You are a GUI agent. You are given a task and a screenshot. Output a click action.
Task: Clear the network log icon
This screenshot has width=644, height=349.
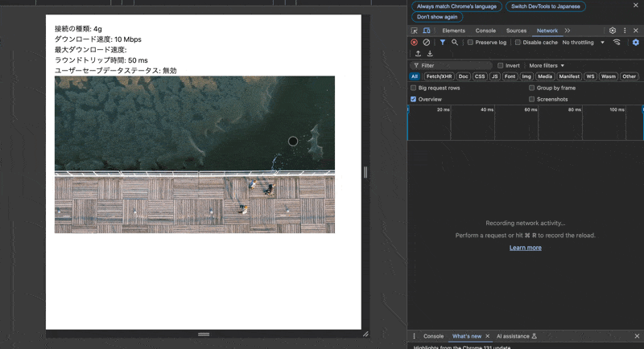point(427,43)
